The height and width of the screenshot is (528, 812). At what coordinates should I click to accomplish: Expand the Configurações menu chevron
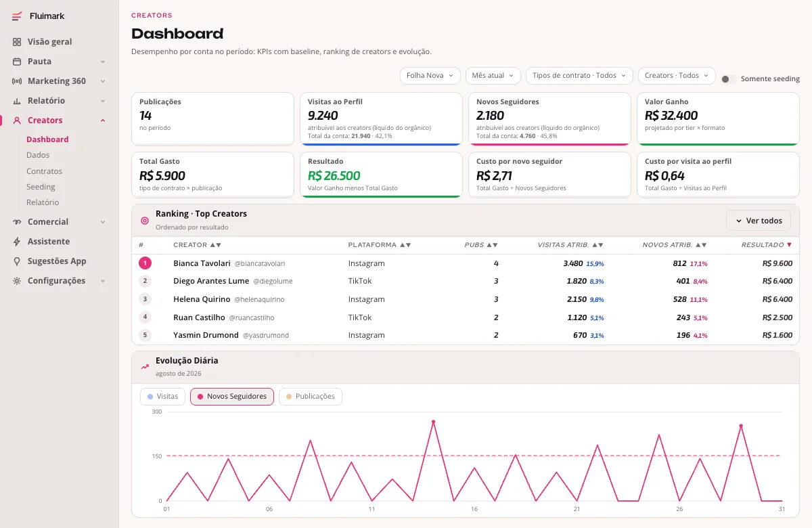click(103, 281)
